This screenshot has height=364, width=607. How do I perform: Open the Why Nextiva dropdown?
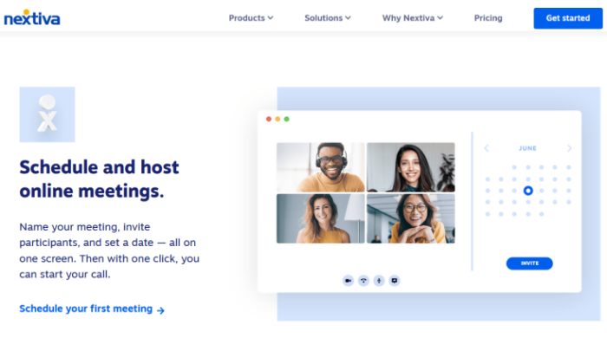tap(412, 18)
